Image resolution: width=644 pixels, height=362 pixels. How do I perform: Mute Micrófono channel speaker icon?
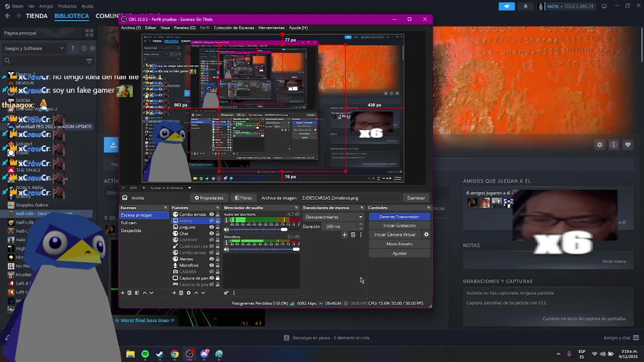click(226, 249)
